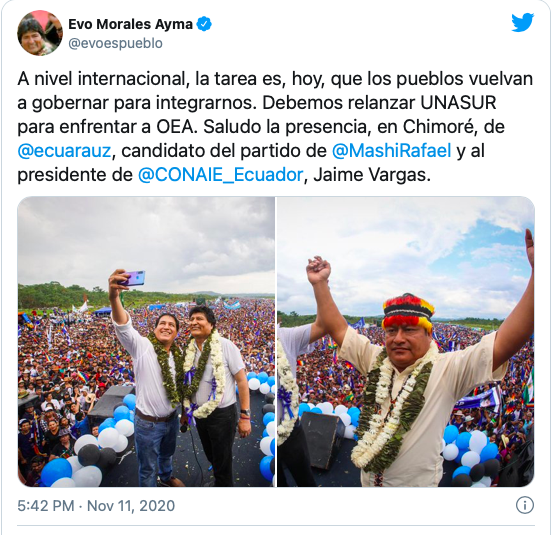This screenshot has width=555, height=535.
Task: Click the name 'Jaime Vargas' in tweet text
Action: tap(372, 175)
